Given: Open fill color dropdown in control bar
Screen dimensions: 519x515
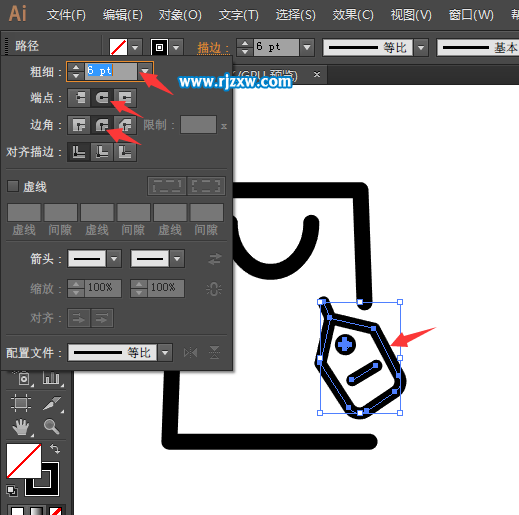Looking at the screenshot, I should 135,47.
